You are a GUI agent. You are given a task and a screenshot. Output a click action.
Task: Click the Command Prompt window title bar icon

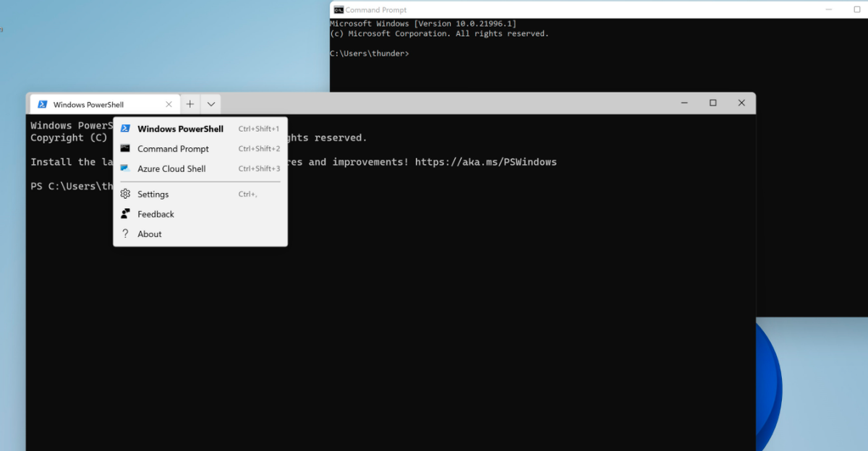click(338, 10)
